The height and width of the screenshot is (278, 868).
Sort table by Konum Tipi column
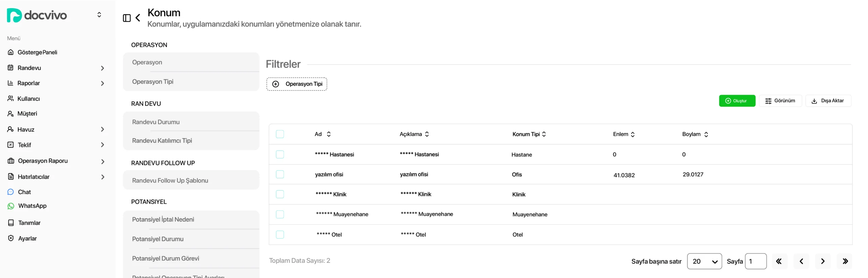529,134
